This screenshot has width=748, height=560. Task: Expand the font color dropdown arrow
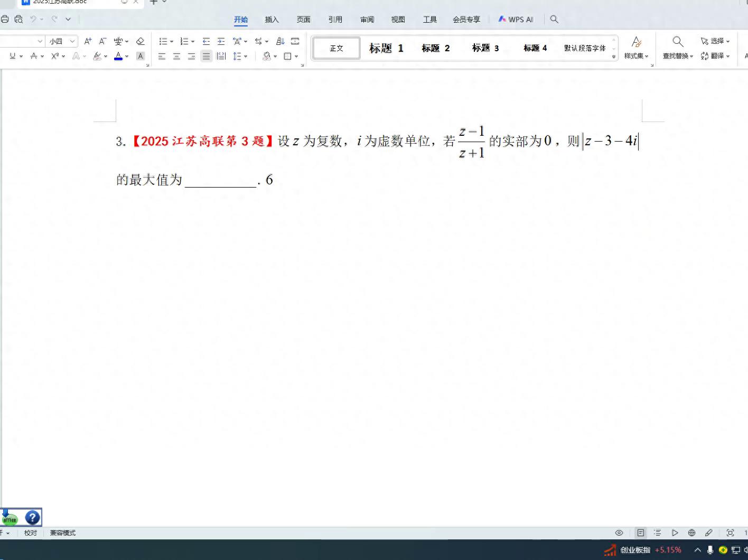tap(126, 56)
